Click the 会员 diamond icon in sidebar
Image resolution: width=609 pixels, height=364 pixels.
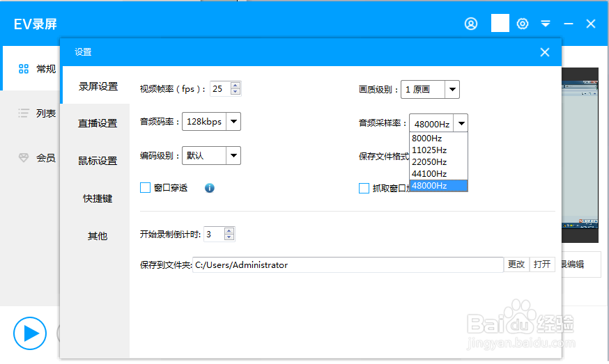coord(24,157)
